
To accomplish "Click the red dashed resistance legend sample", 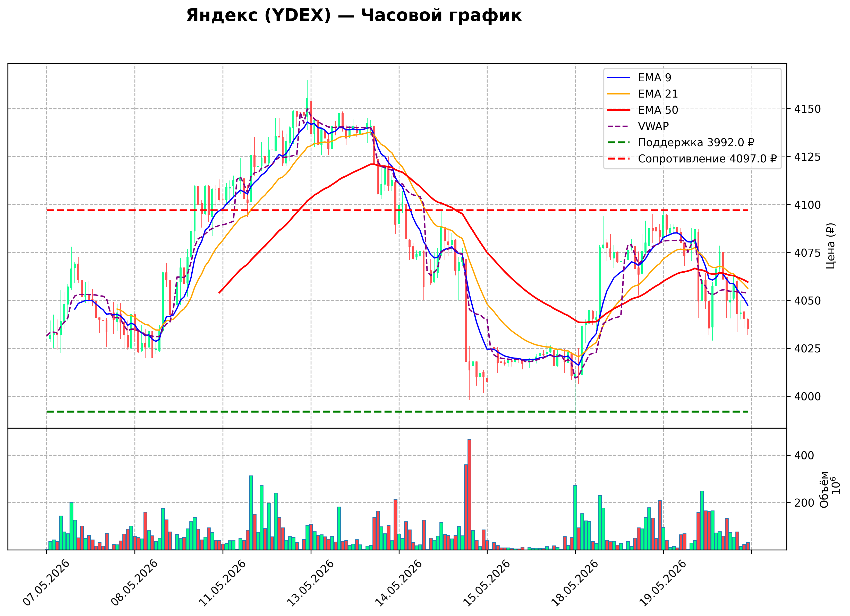I will 619,159.
